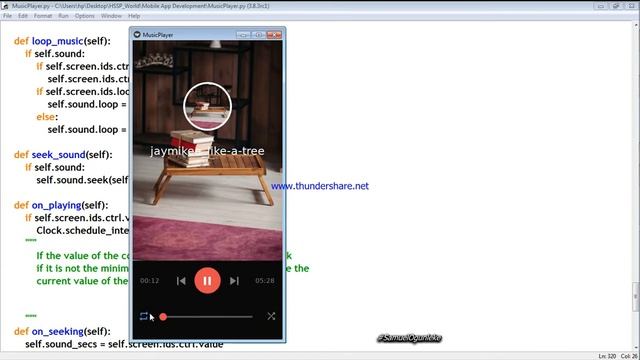The image size is (640, 360).
Task: Click the MusicPlayer window title icon
Action: pyautogui.click(x=137, y=35)
